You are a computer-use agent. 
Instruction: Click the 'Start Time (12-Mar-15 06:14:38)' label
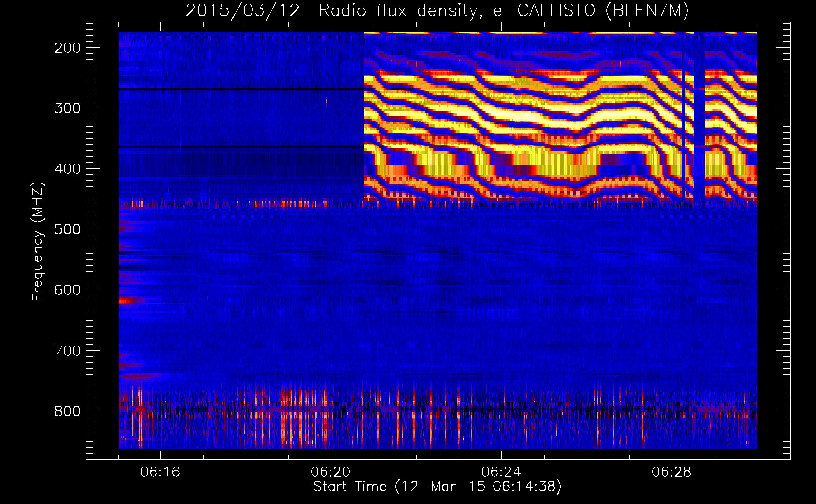[x=437, y=487]
